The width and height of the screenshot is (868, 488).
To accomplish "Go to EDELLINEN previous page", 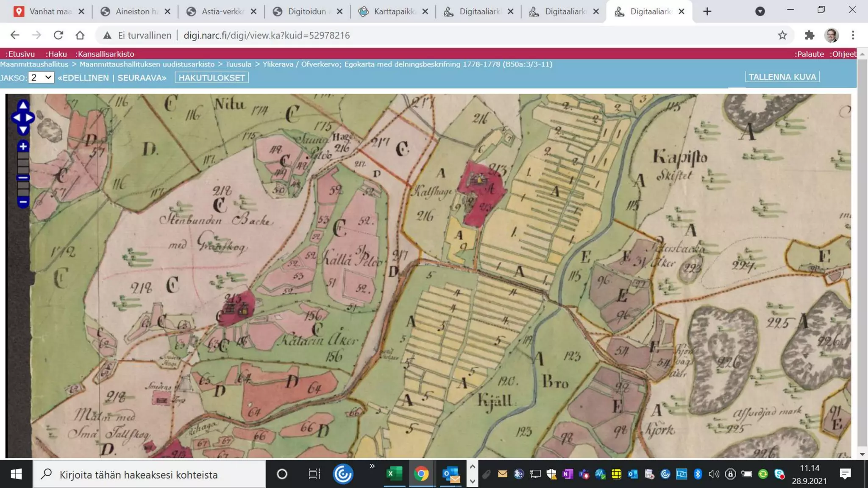I will [x=83, y=78].
